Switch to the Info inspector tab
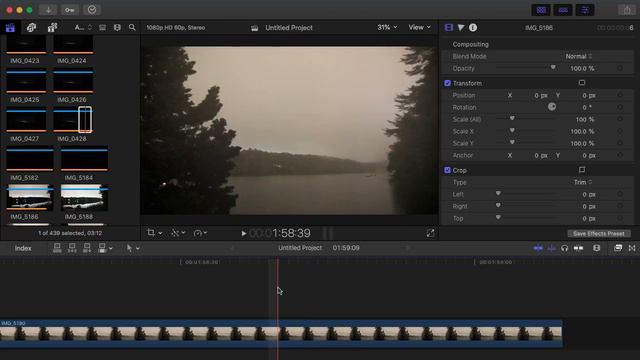The height and width of the screenshot is (360, 640). [x=473, y=27]
